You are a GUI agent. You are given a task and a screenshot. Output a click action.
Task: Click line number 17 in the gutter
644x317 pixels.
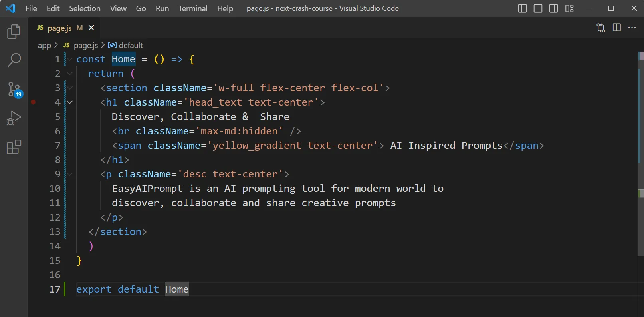tap(55, 289)
